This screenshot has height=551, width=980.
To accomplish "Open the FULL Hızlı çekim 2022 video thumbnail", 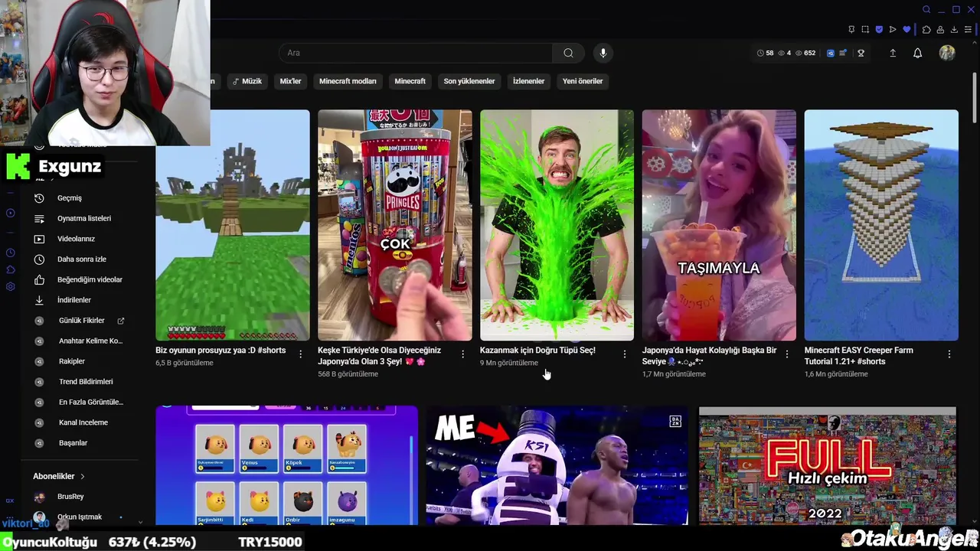I will [827, 465].
